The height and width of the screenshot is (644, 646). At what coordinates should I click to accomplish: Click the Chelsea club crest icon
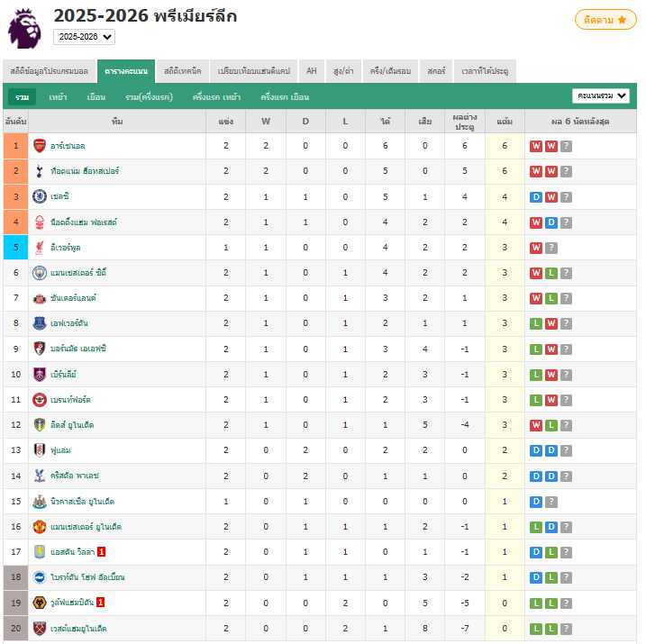pyautogui.click(x=40, y=196)
